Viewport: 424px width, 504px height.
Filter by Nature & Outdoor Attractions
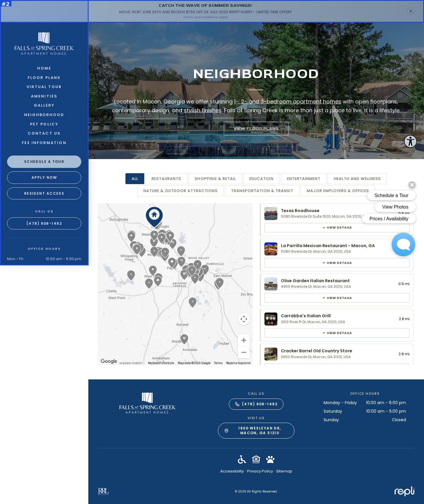[180, 191]
